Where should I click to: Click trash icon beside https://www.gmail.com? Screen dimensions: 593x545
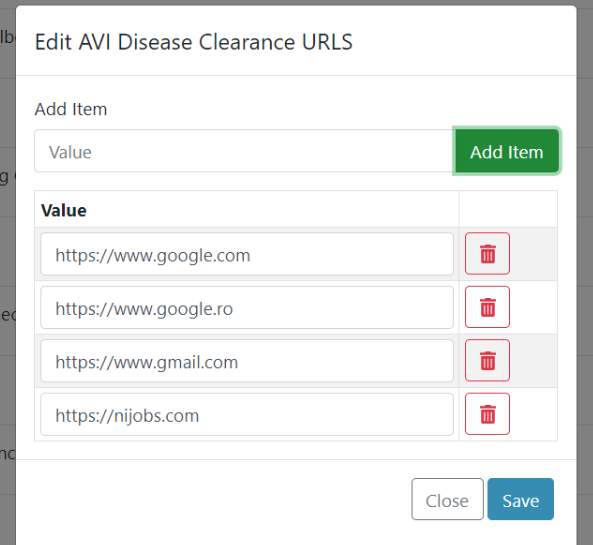pyautogui.click(x=487, y=360)
